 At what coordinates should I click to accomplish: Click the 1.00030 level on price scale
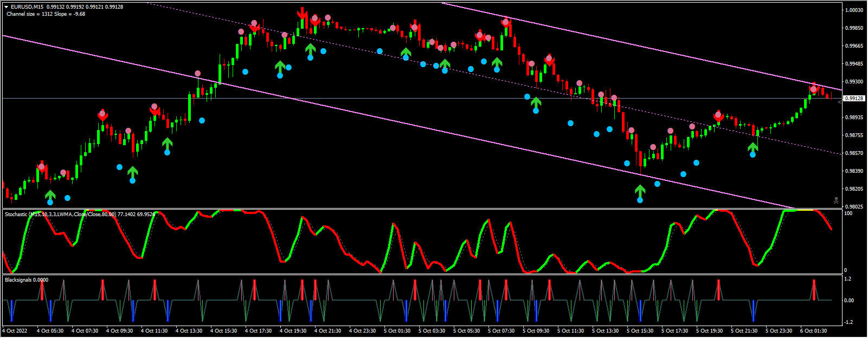[854, 10]
